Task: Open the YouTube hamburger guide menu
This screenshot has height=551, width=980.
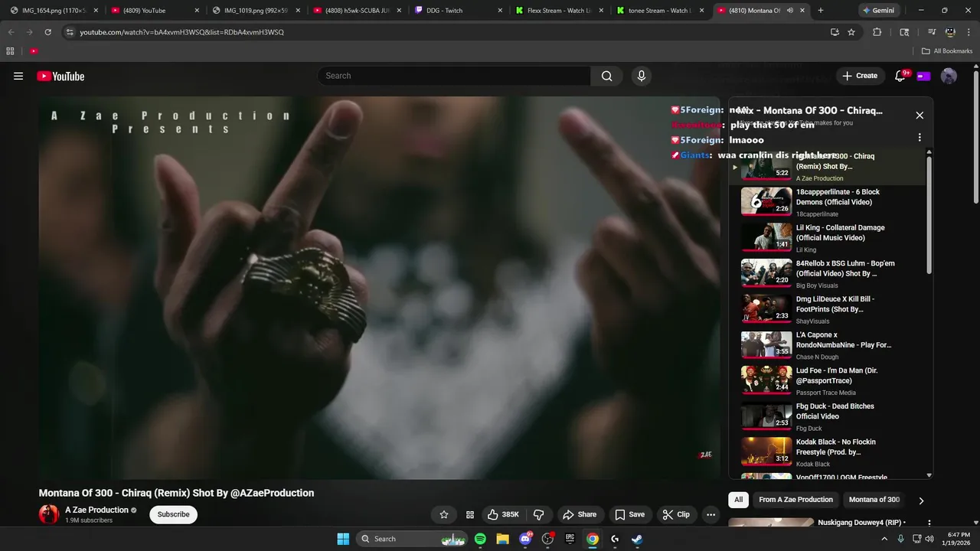Action: point(18,76)
